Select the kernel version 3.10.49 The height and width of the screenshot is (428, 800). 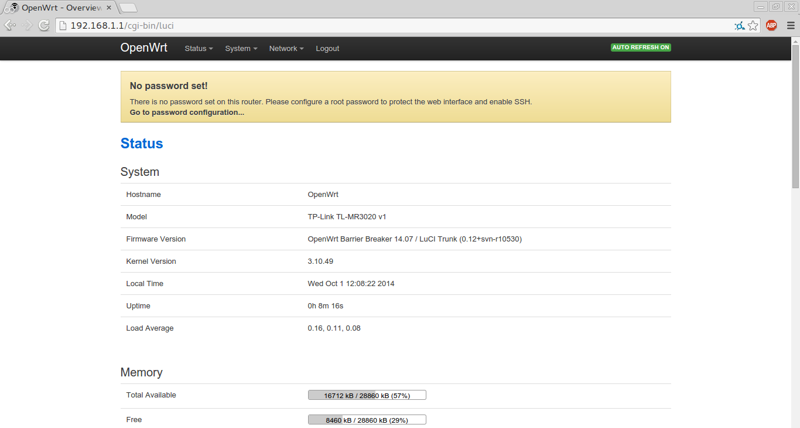(x=320, y=261)
